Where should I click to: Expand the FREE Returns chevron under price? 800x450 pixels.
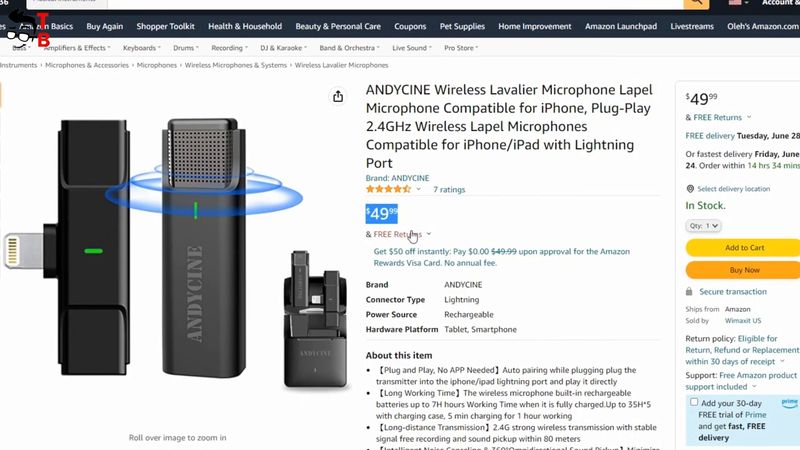point(429,234)
